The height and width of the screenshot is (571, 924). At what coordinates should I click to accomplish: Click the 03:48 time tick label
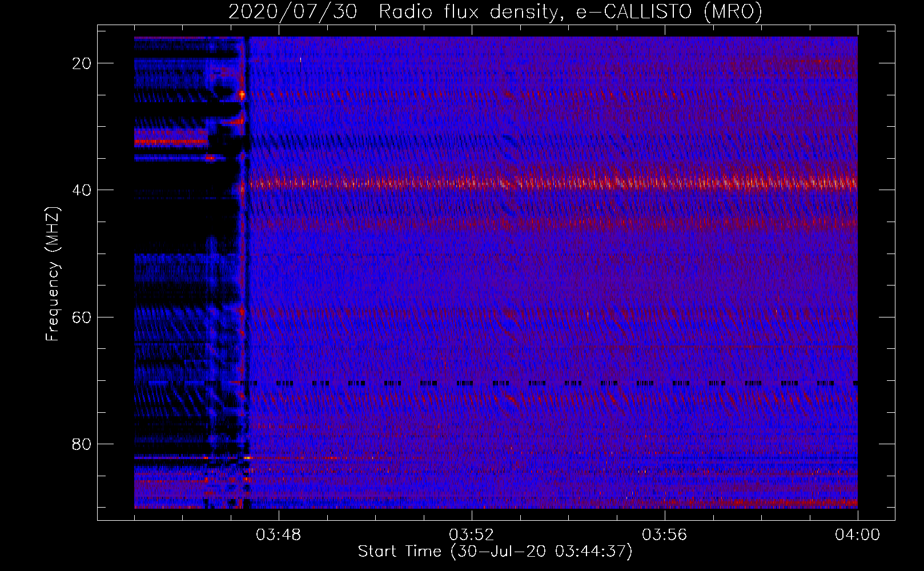pos(279,535)
